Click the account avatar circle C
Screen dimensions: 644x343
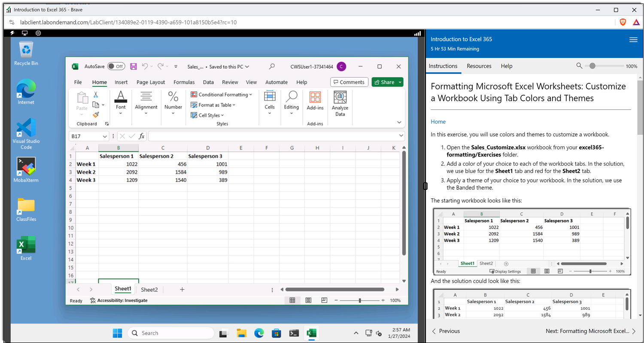[341, 67]
